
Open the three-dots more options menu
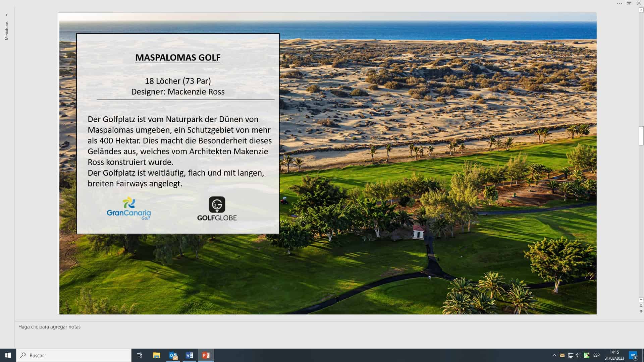(619, 3)
